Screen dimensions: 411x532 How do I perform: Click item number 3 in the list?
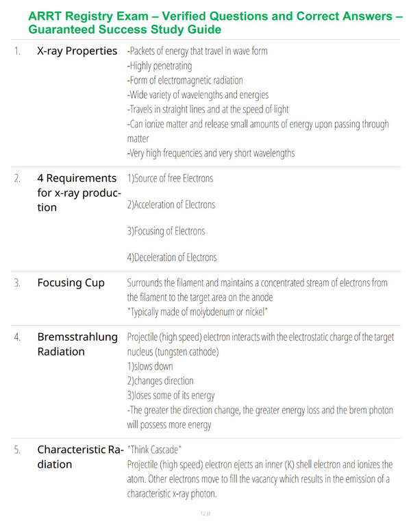tap(17, 283)
